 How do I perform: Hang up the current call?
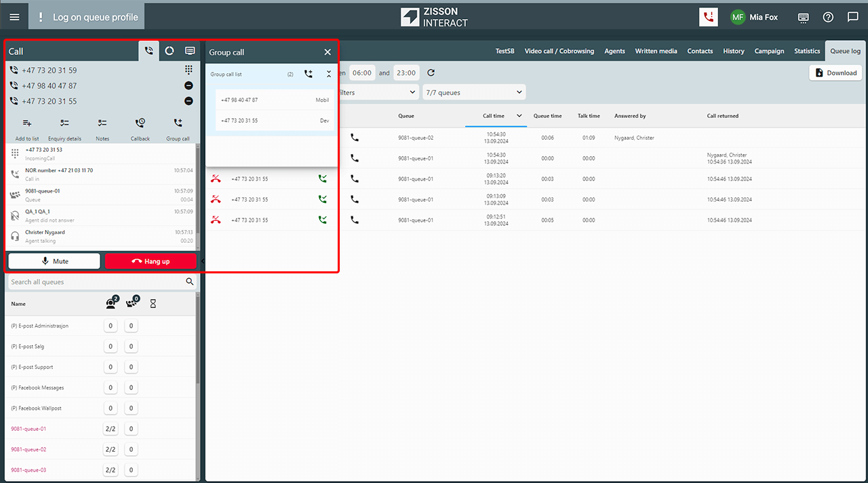pos(151,261)
